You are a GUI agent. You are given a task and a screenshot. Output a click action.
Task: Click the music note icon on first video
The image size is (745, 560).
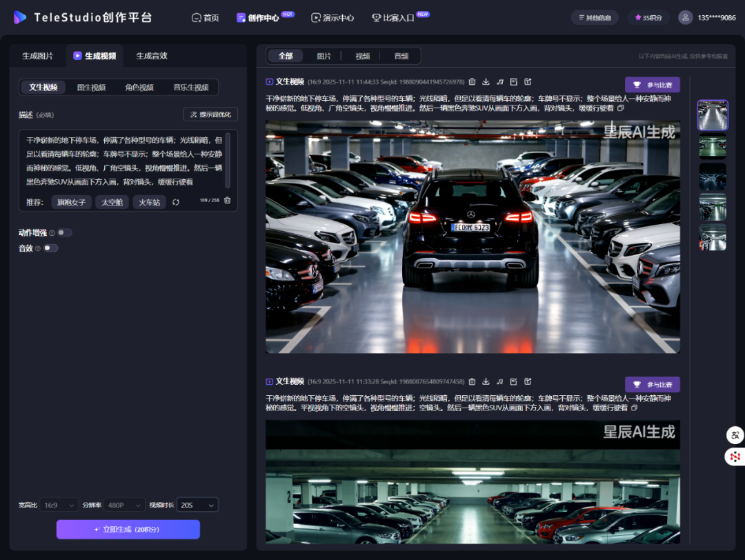(x=500, y=81)
